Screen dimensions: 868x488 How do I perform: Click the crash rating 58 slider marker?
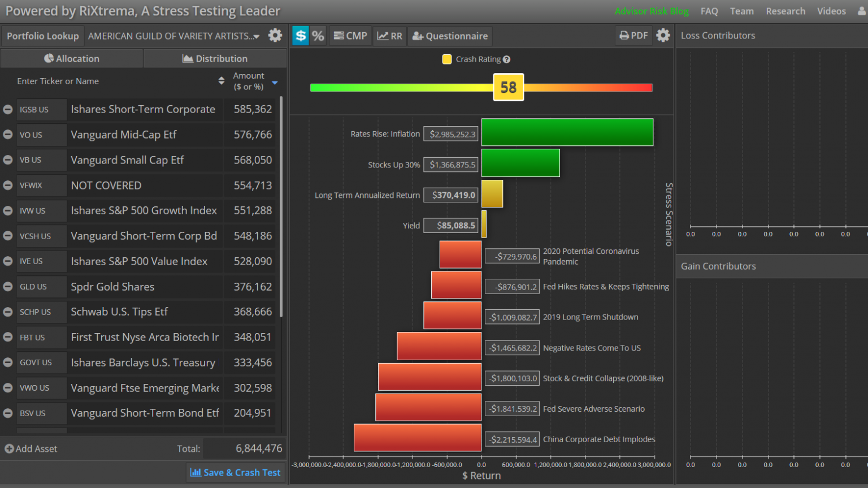[508, 87]
